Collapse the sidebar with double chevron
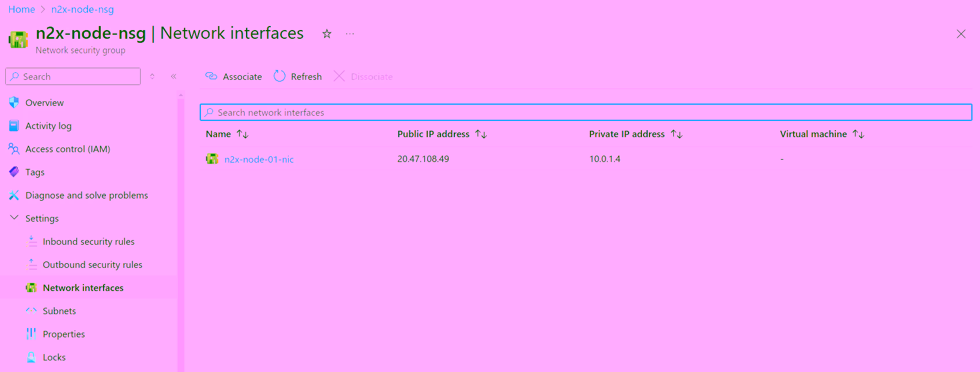Image resolution: width=980 pixels, height=372 pixels. pos(174,76)
